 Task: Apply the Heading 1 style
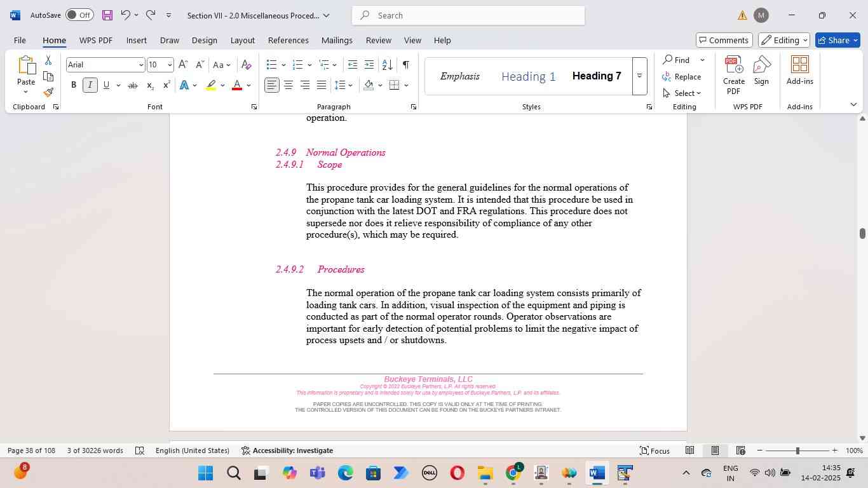click(529, 76)
